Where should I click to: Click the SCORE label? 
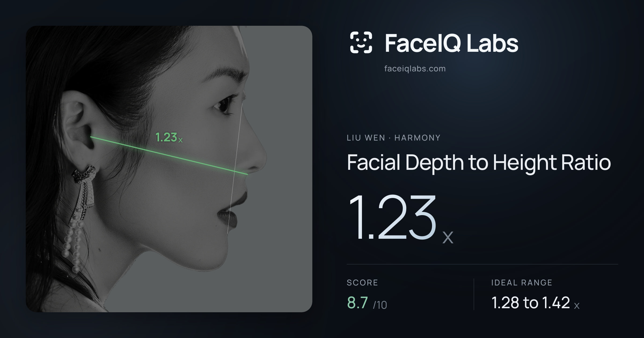click(x=362, y=282)
